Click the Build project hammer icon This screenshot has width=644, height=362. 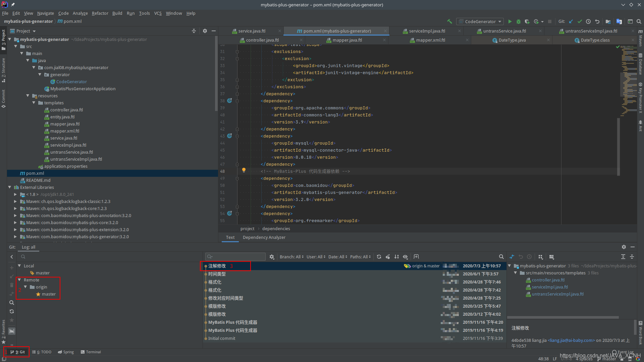(449, 21)
